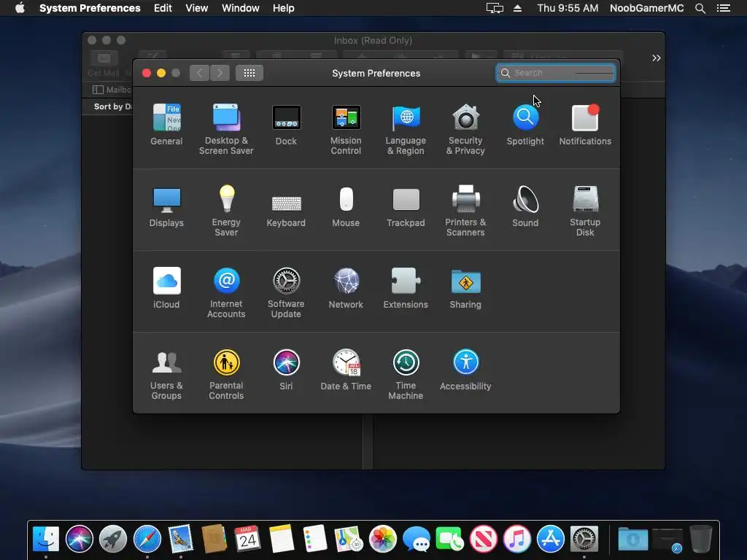Image resolution: width=747 pixels, height=560 pixels.
Task: Click the menu bar clock Thu 9:55 AM
Action: click(x=568, y=8)
